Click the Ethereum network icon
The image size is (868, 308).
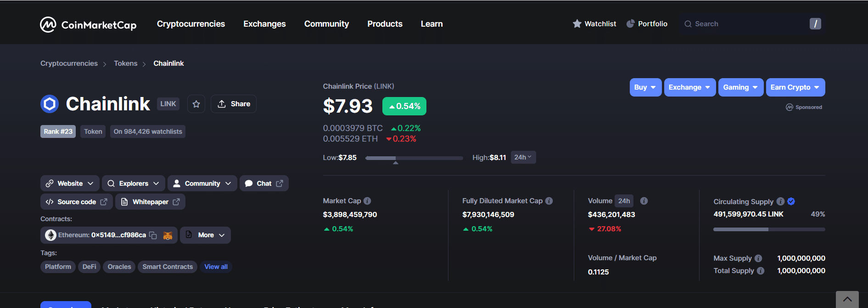[50, 235]
